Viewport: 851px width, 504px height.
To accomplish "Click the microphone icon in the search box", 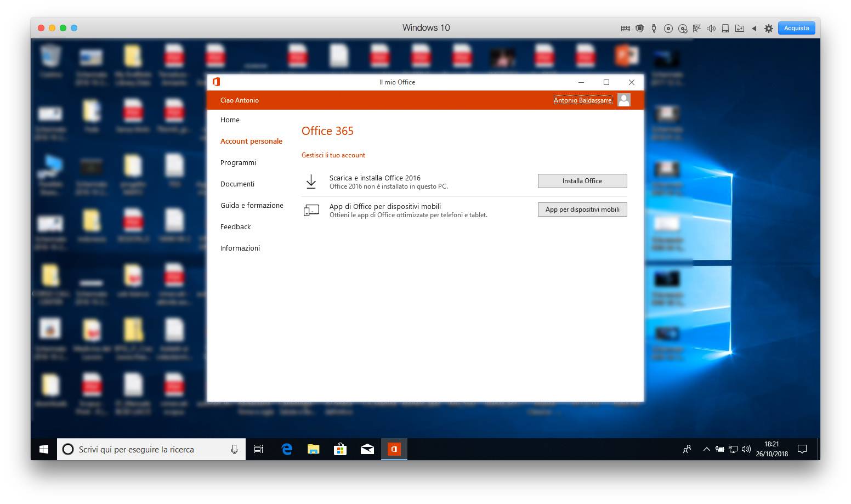I will tap(235, 450).
